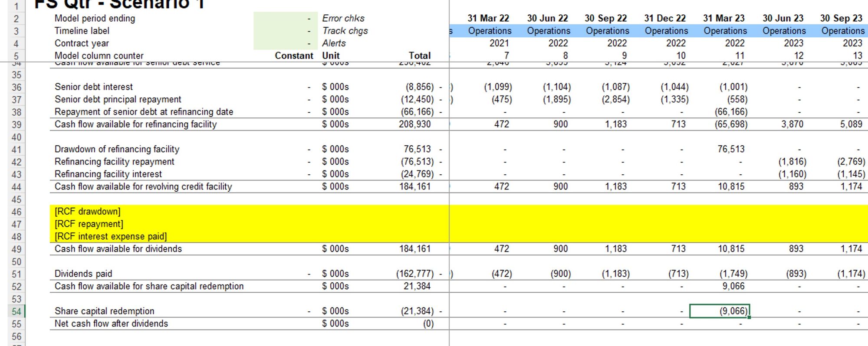Click row header 46
The height and width of the screenshot is (346, 868).
pos(16,212)
